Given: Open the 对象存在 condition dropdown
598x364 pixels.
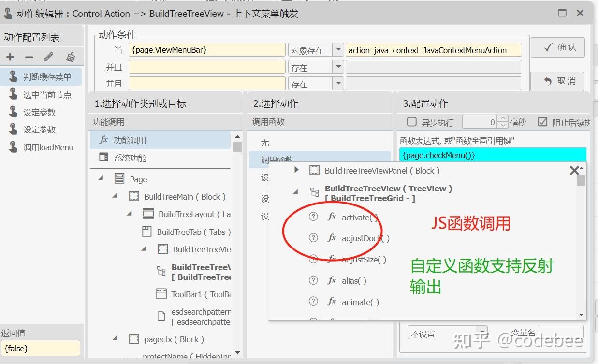Looking at the screenshot, I should point(339,49).
